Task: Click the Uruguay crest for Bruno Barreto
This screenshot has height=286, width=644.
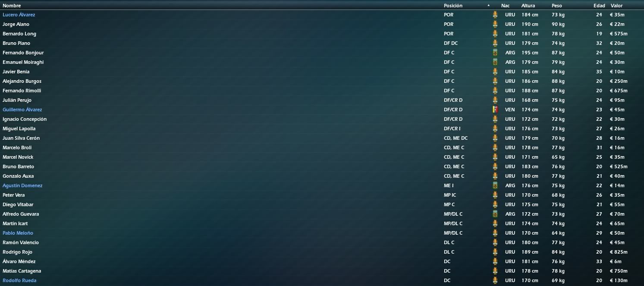Action: point(495,167)
